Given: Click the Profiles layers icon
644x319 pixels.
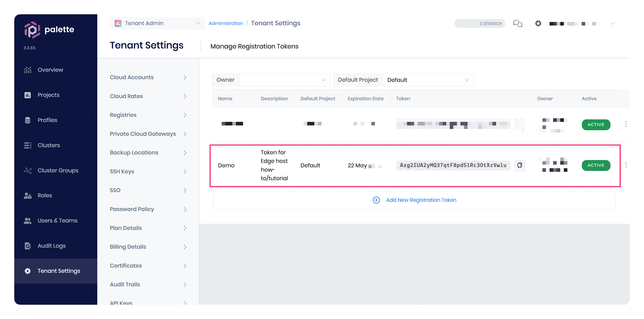Looking at the screenshot, I should pyautogui.click(x=27, y=120).
